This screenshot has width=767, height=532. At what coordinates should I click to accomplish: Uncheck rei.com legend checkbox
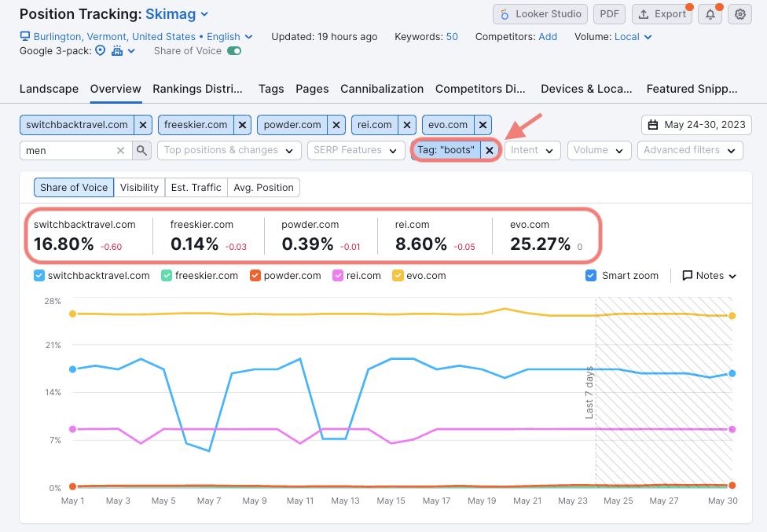pos(337,276)
